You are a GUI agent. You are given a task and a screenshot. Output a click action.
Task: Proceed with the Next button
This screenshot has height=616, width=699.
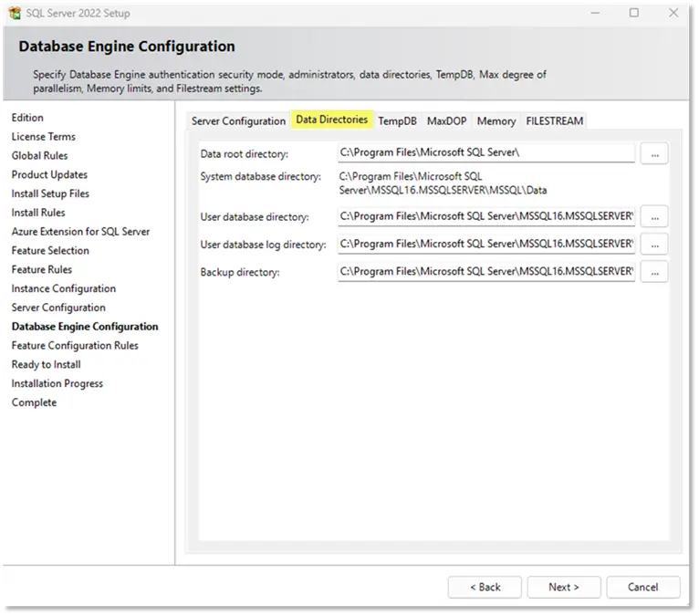[565, 589]
